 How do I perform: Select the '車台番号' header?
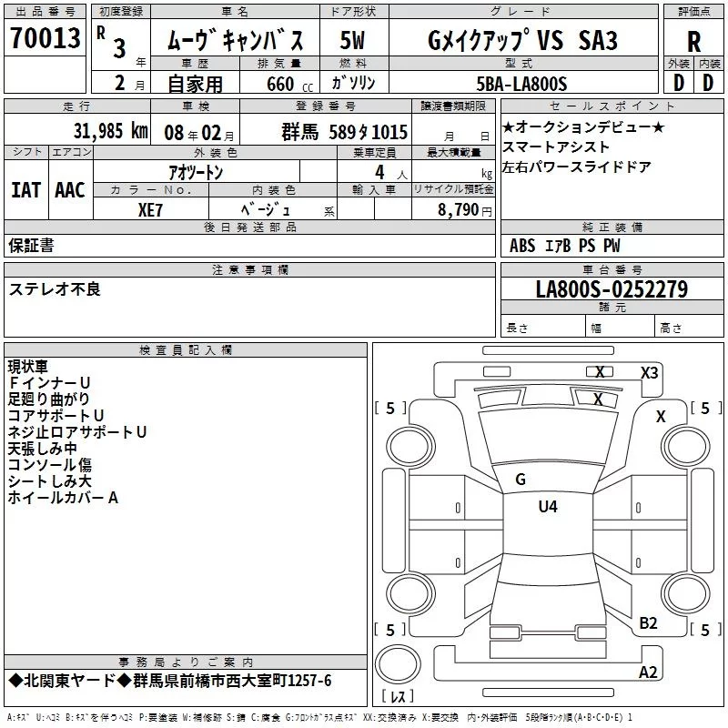pos(612,269)
